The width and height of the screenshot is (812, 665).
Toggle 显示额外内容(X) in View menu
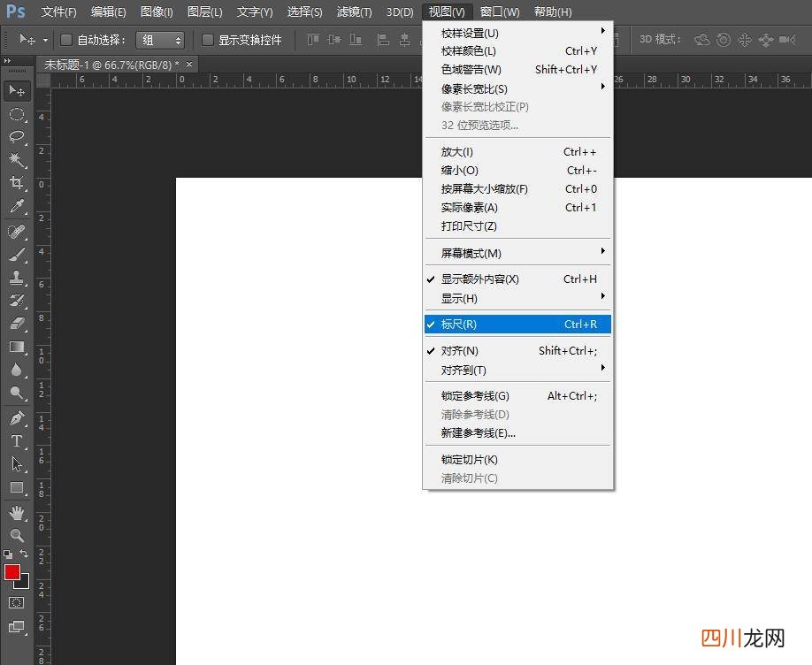(x=517, y=279)
